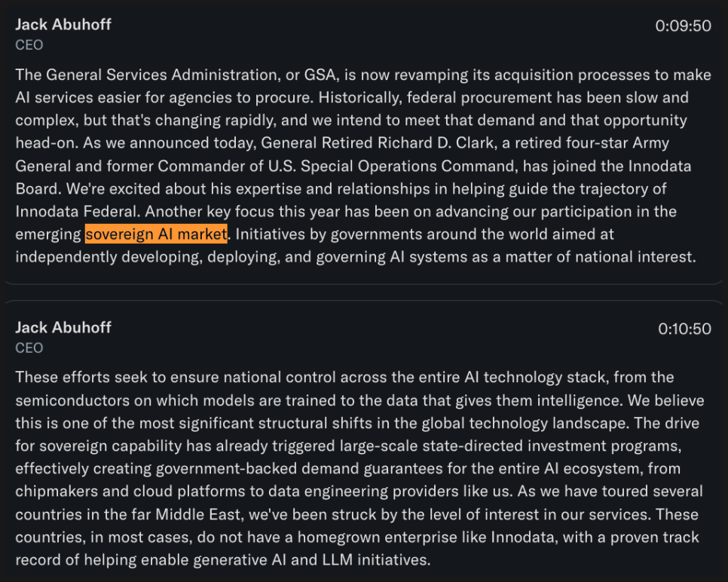The image size is (728, 582).
Task: Click the 0:09:50 timestamp
Action: [683, 26]
